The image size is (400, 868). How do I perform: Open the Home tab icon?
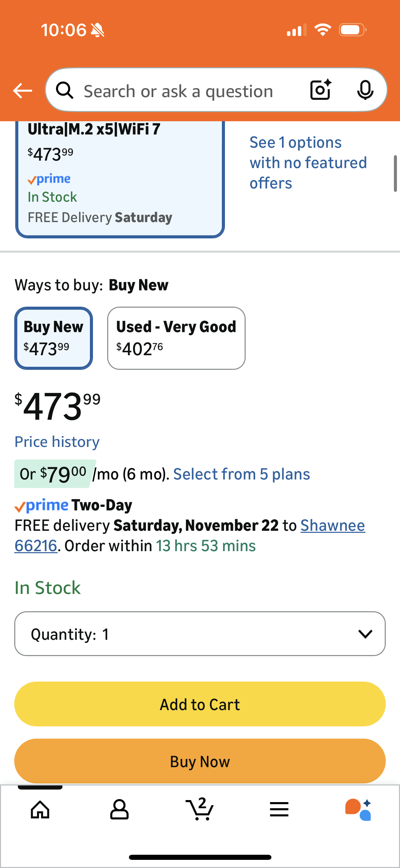point(40,810)
